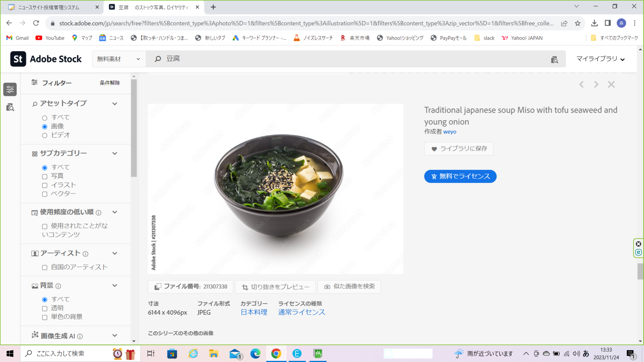Collapse the 画像生成 AI section
This screenshot has height=362, width=644.
pyautogui.click(x=115, y=336)
